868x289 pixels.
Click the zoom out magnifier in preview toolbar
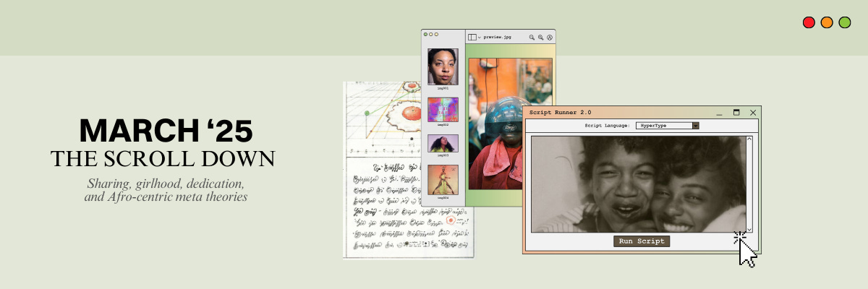point(532,37)
